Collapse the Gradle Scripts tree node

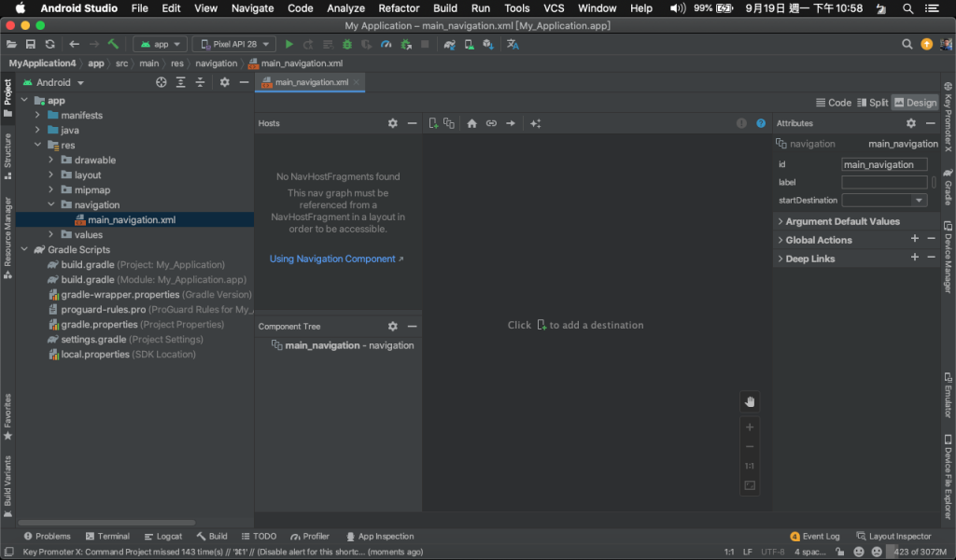tap(23, 250)
